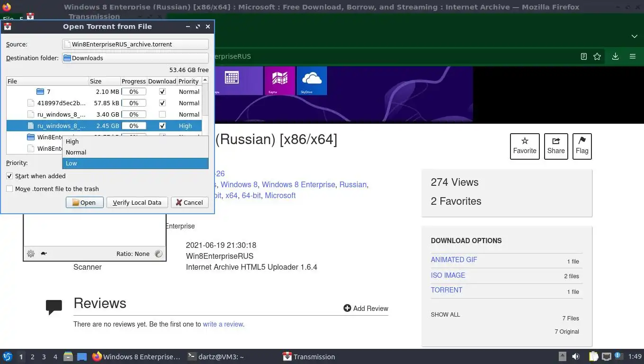This screenshot has width=644, height=364.
Task: Sort by the Progress column header
Action: coord(134,81)
